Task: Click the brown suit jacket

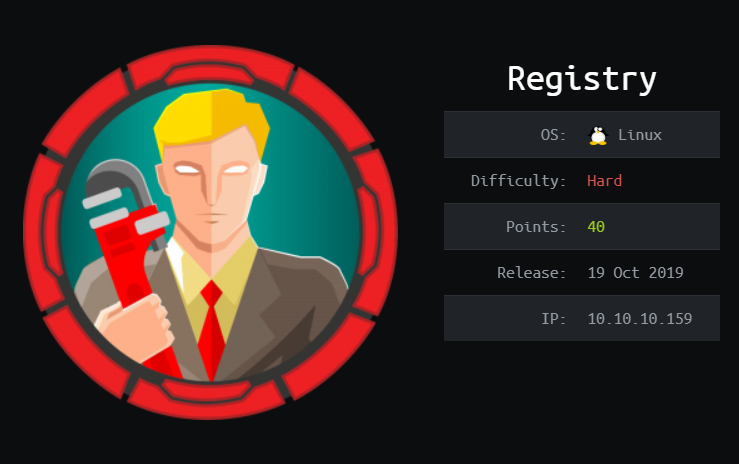Action: 283,311
